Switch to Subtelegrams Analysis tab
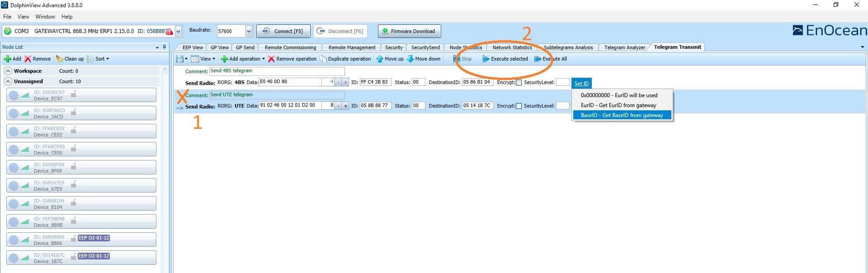The height and width of the screenshot is (273, 868). [568, 47]
